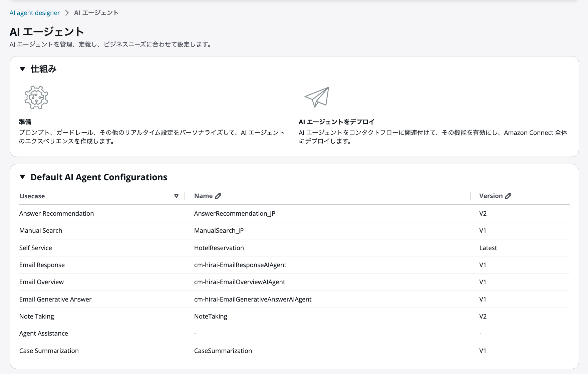Click the pencil icon next to Version
This screenshot has width=588, height=374.
(x=508, y=196)
